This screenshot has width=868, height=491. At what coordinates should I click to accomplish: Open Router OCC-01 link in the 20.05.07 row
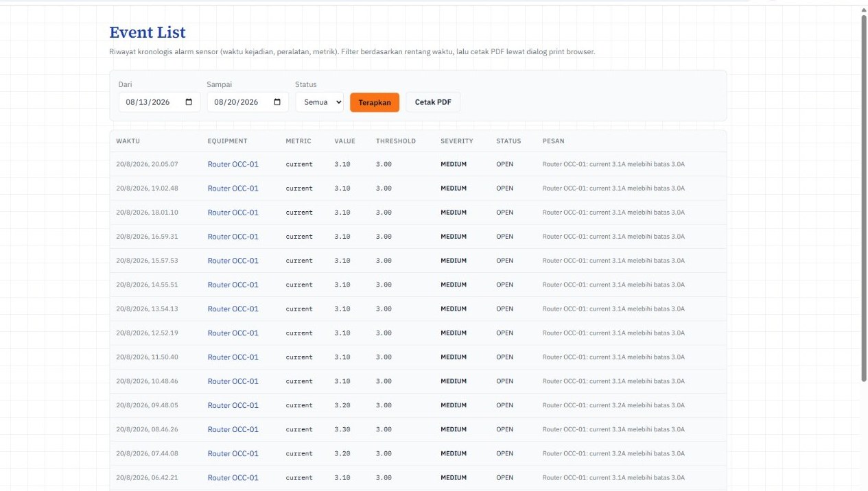233,165
